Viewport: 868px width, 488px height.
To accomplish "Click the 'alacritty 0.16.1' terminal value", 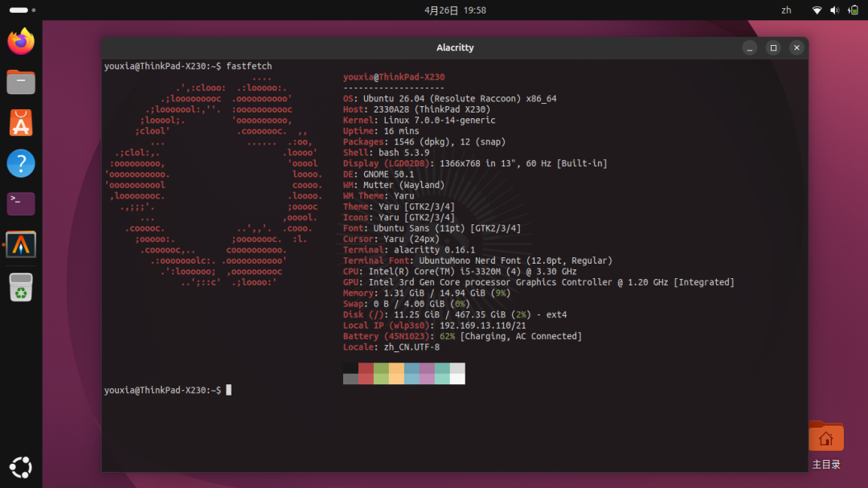I will pos(435,250).
